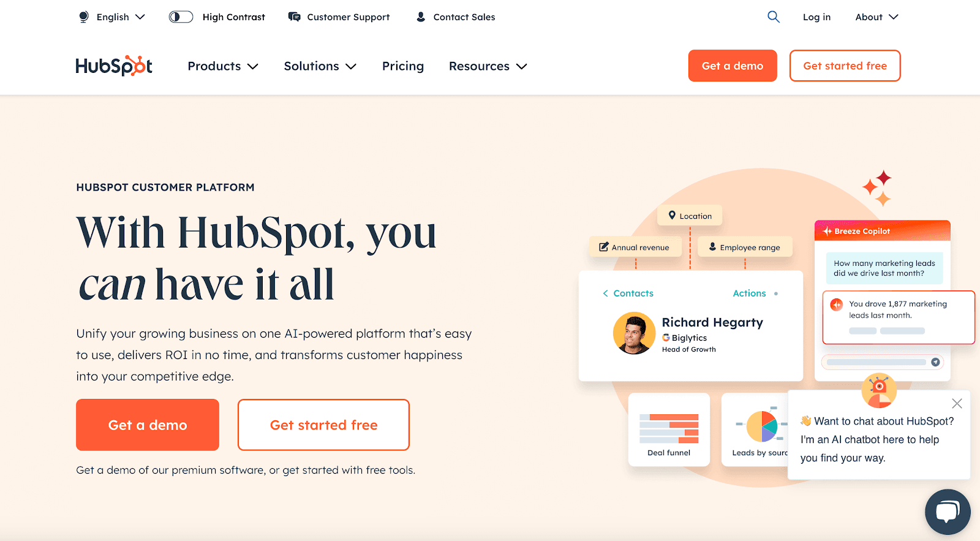Click the HUBSPOT CUSTOMER PLATFORM heading

tap(165, 187)
